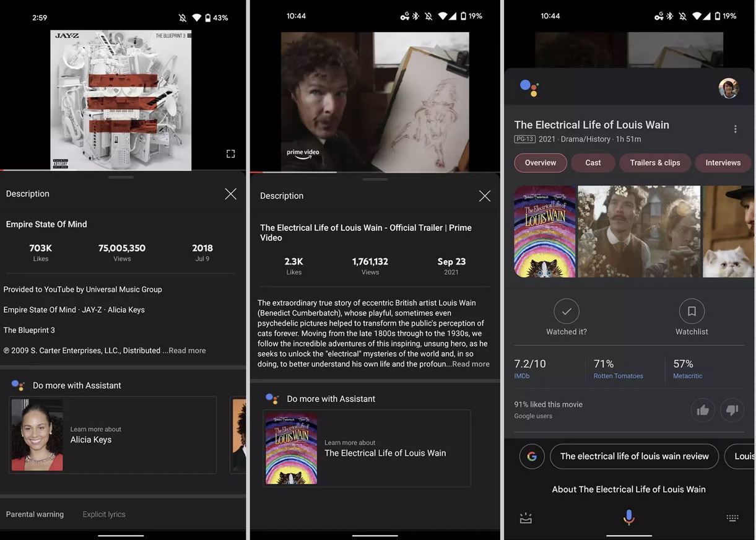756x540 pixels.
Task: Tap partially visible Louis suggestion chip
Action: tap(740, 456)
